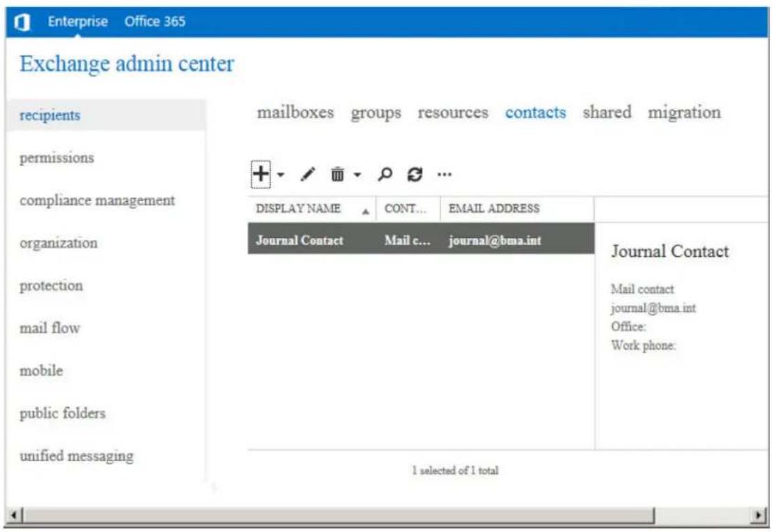Expand the dropdown arrow beside Delete icon
772x532 pixels.
point(357,175)
